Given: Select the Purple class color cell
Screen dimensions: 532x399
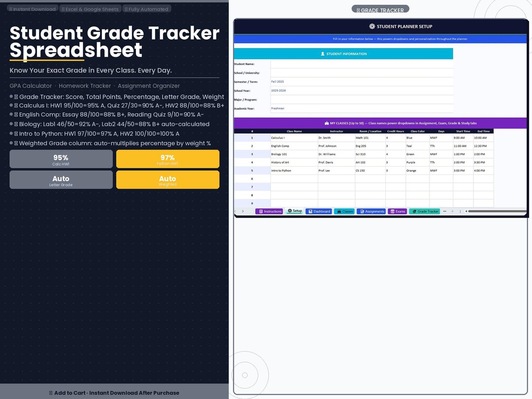Looking at the screenshot, I should tap(417, 162).
